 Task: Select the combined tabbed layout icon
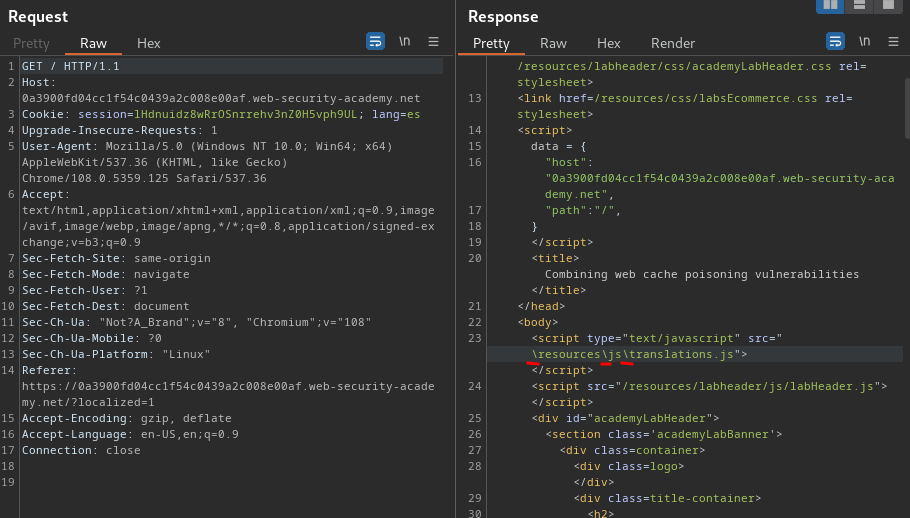888,5
